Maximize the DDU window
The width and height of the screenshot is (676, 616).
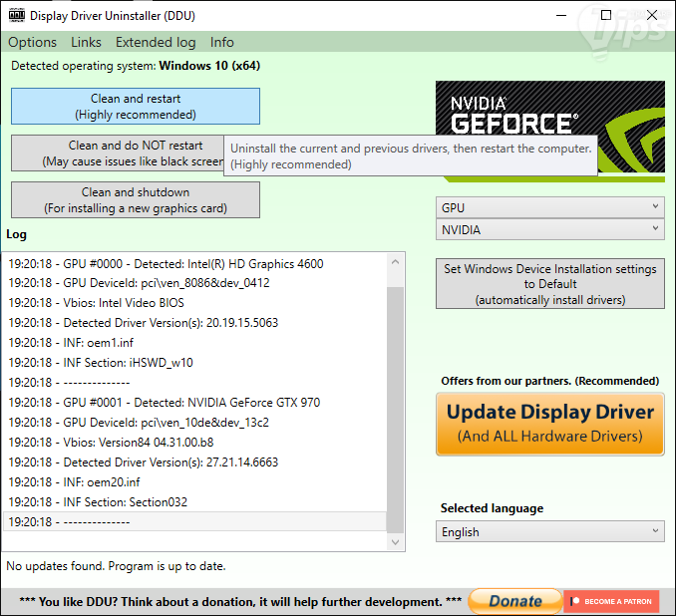click(x=606, y=16)
